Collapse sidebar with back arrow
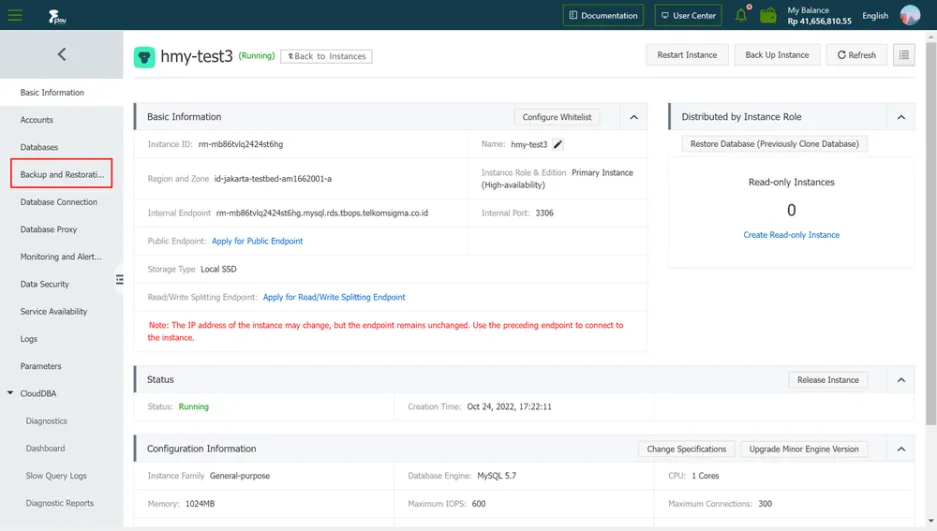This screenshot has width=937, height=531. coord(62,54)
